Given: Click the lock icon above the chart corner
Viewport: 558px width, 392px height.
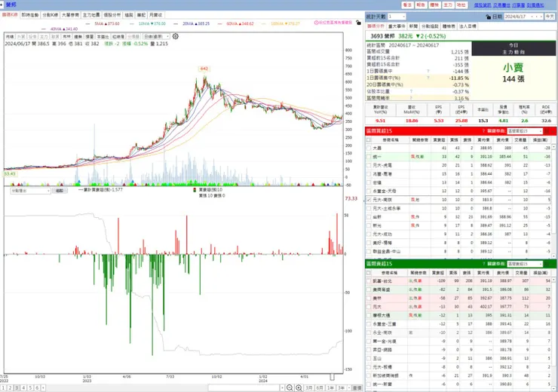Looking at the screenshot, I should pyautogui.click(x=358, y=23).
